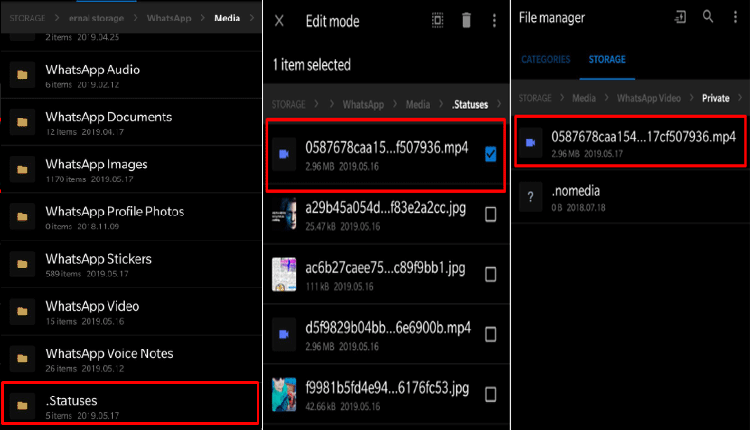This screenshot has width=750, height=430.
Task: Go to WhatsApp breadcrumb in Media panel
Action: coord(169,18)
